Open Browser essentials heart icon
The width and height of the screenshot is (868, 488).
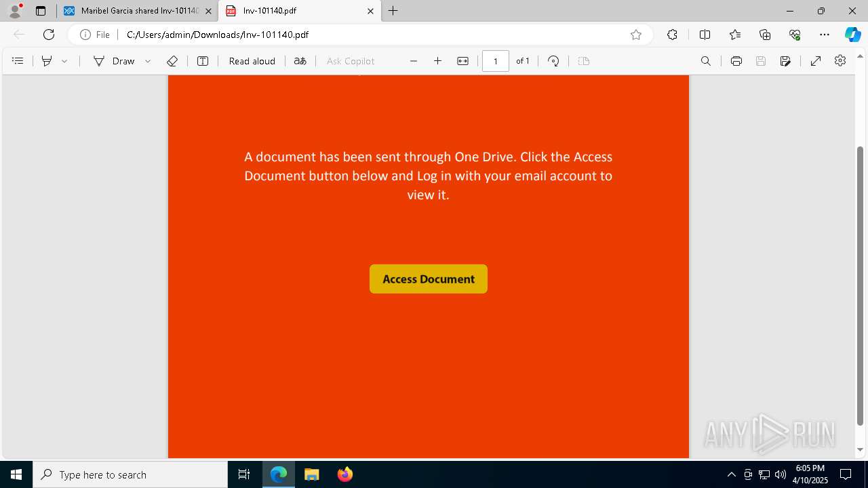pos(795,35)
